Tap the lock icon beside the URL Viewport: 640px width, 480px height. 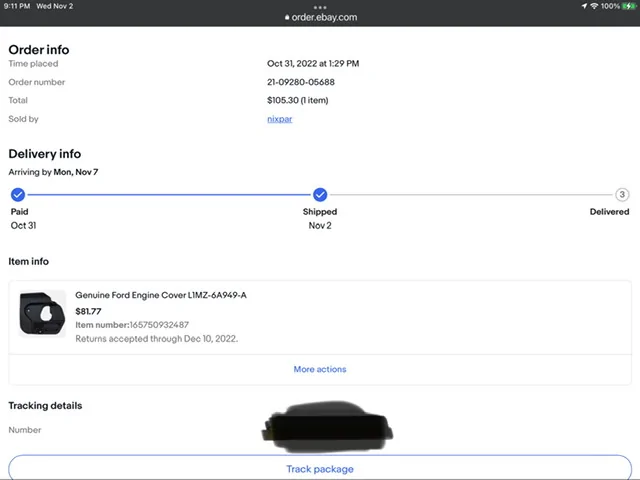pyautogui.click(x=287, y=18)
